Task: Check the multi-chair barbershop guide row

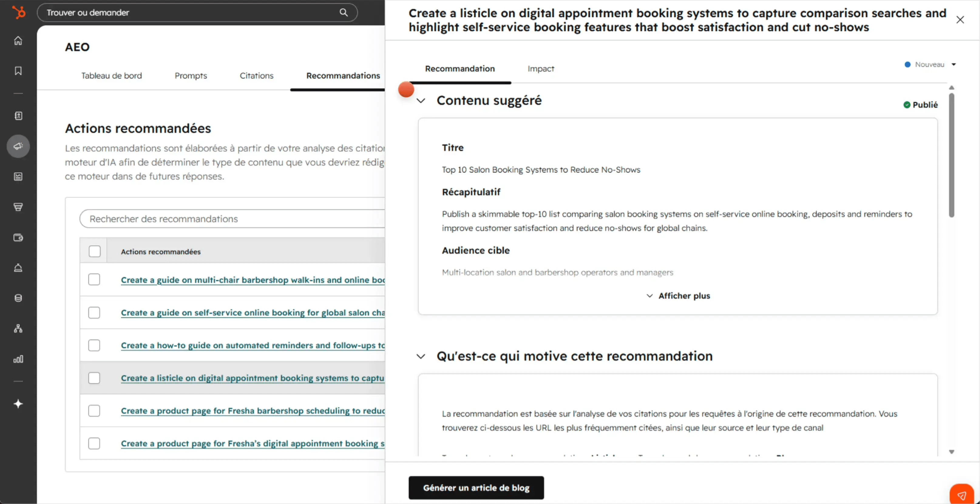Action: click(x=94, y=279)
